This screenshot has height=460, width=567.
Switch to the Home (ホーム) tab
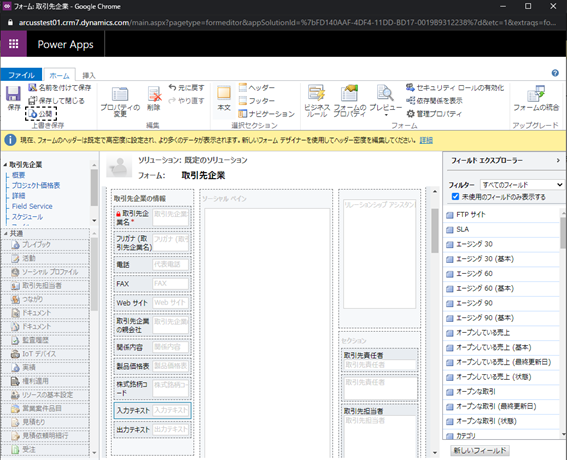59,75
